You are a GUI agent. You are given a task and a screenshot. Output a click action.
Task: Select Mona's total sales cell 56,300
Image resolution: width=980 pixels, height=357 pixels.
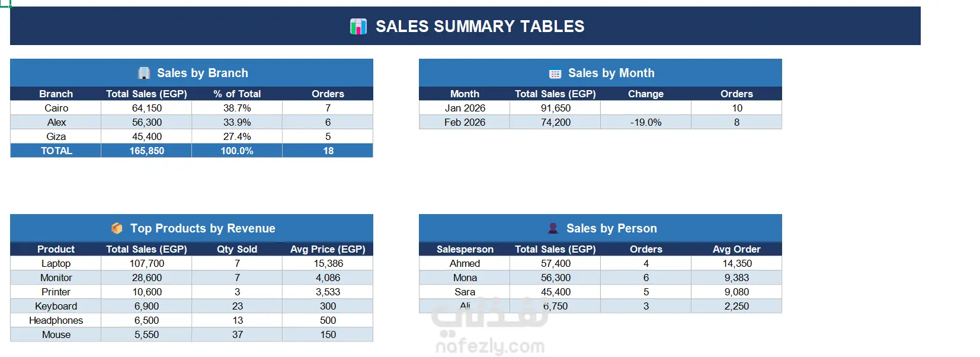[x=556, y=278]
